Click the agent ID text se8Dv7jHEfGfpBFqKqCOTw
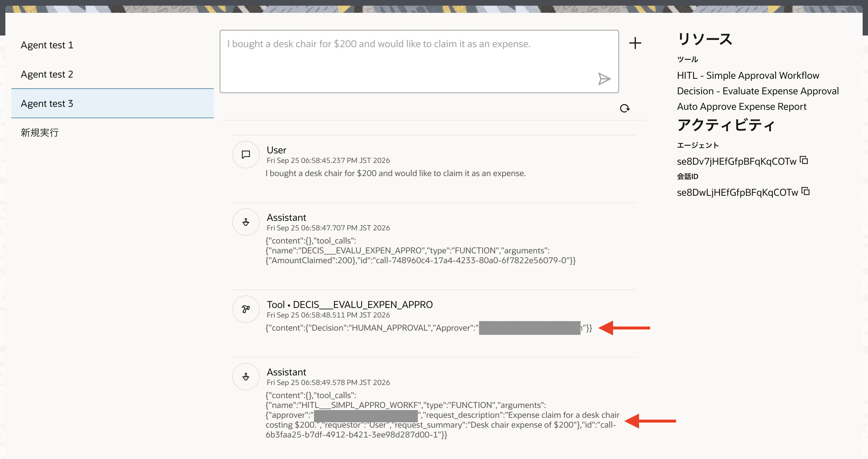 click(x=737, y=161)
